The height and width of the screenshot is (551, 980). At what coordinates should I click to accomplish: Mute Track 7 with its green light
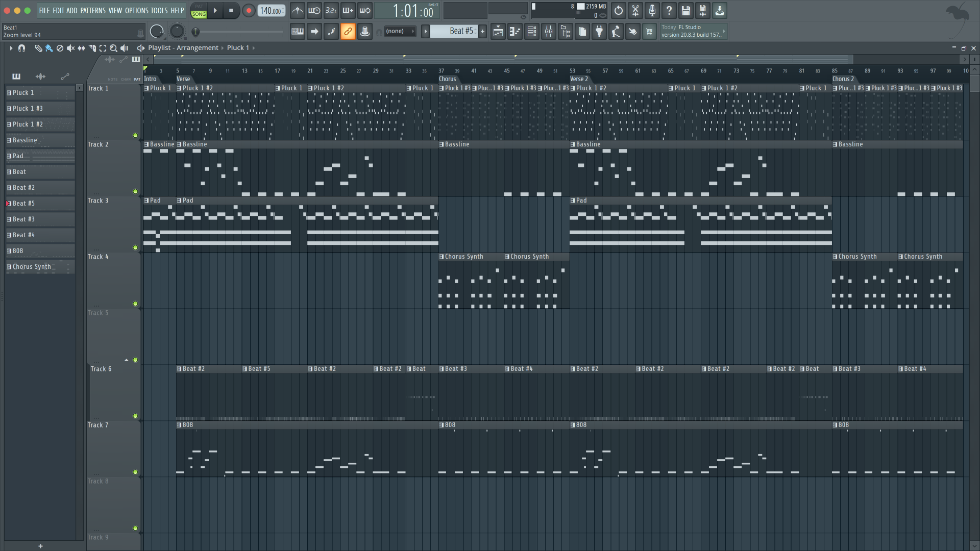coord(135,472)
